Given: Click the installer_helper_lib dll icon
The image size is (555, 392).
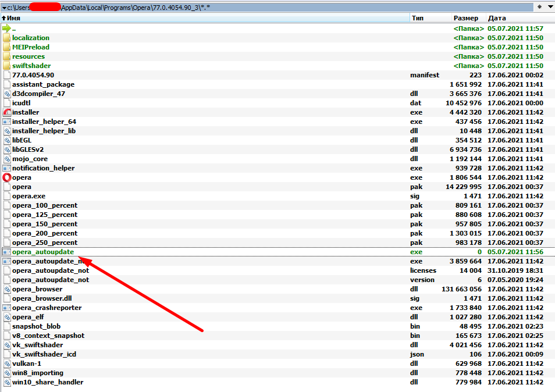Looking at the screenshot, I should (7, 131).
